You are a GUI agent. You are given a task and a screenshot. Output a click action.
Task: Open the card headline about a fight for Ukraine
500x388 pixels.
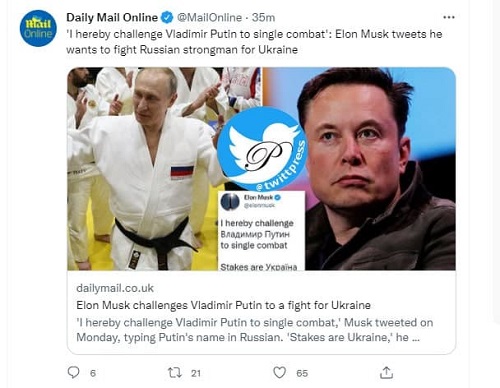click(x=223, y=305)
